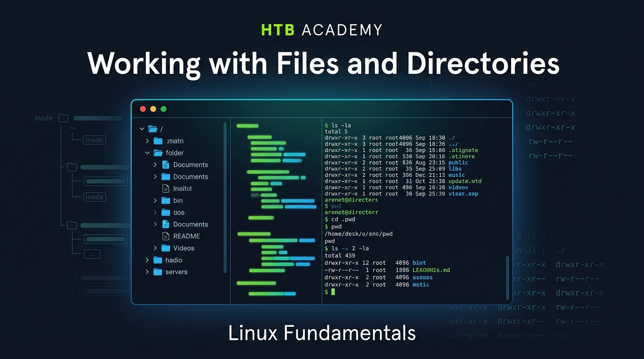Viewport: 644px width, 359px height.
Task: Click the yellow window dot
Action: click(153, 109)
